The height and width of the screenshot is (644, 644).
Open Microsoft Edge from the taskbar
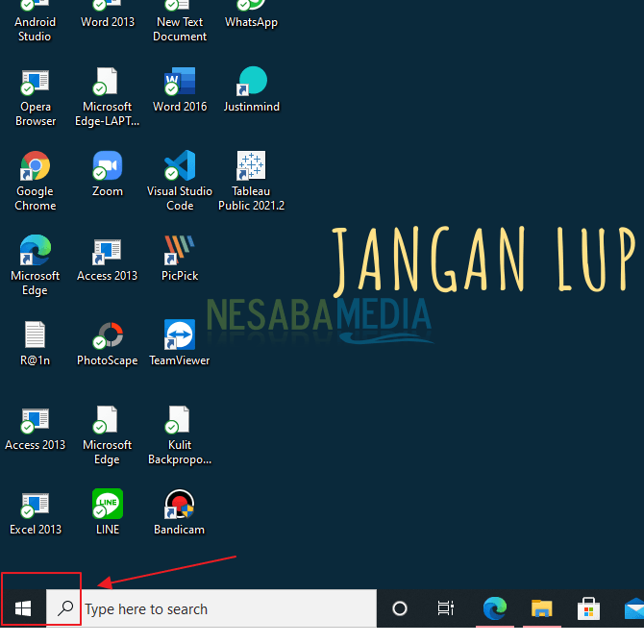click(x=494, y=608)
